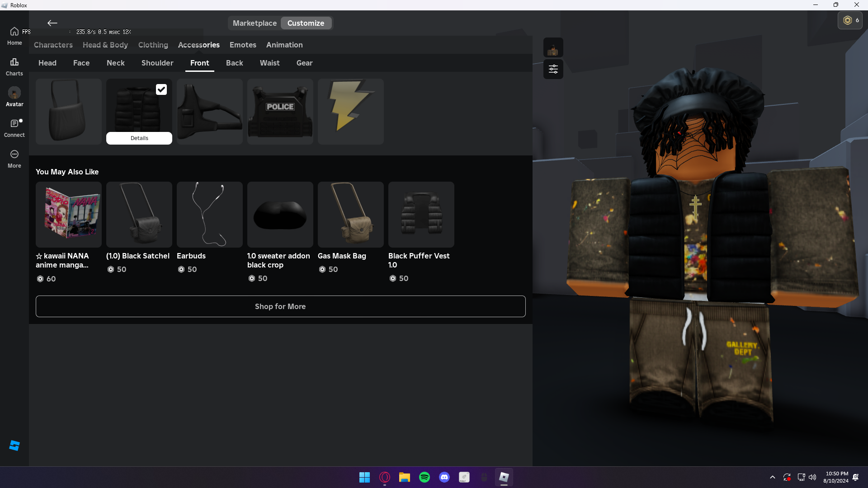
Task: Click the avatar preview thumbnail button
Action: [553, 48]
